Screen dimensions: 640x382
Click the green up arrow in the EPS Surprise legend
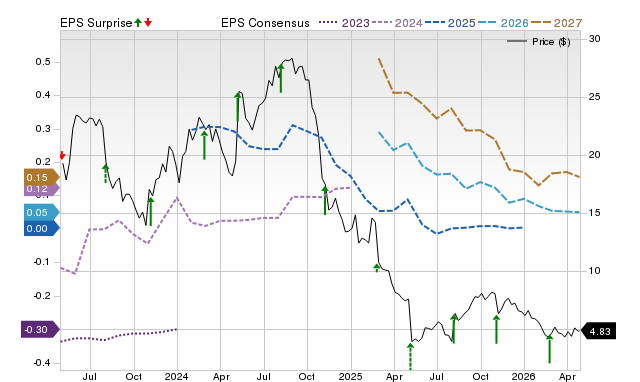tap(138, 23)
